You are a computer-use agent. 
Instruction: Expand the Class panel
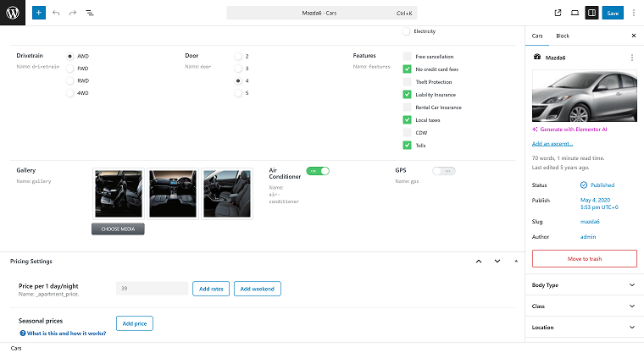[x=585, y=306]
